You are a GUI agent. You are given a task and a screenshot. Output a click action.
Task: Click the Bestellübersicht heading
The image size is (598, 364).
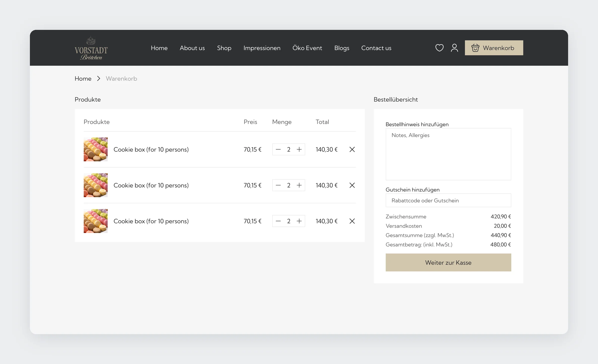pos(396,100)
